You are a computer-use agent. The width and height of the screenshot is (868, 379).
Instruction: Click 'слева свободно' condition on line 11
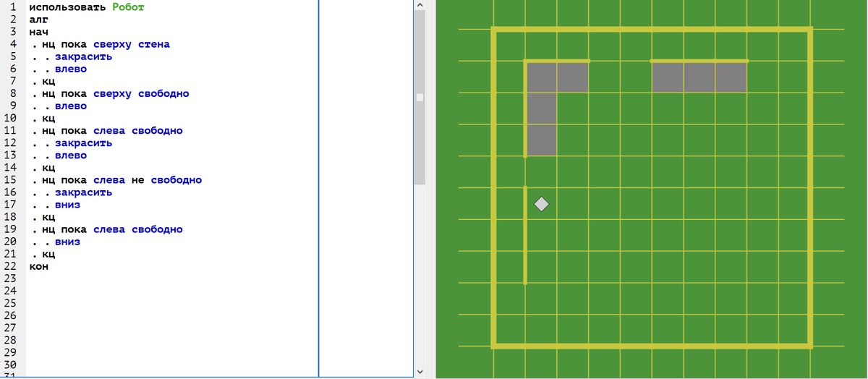coord(138,131)
